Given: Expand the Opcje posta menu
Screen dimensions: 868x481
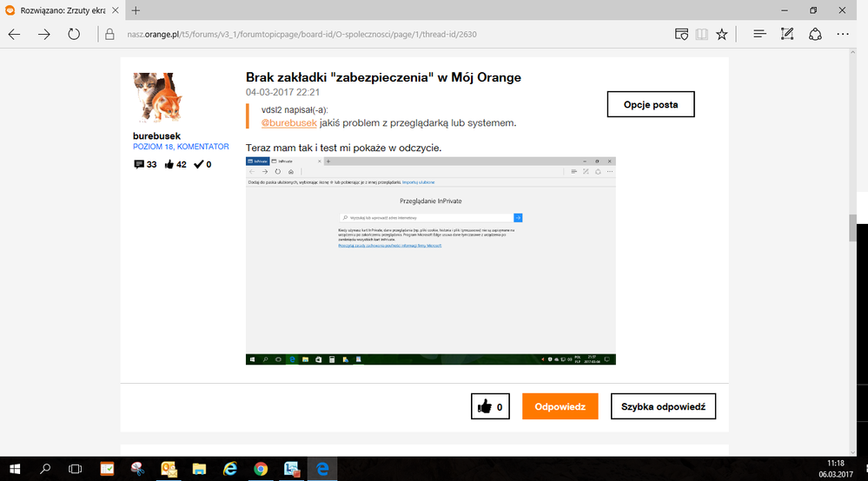Looking at the screenshot, I should click(652, 104).
